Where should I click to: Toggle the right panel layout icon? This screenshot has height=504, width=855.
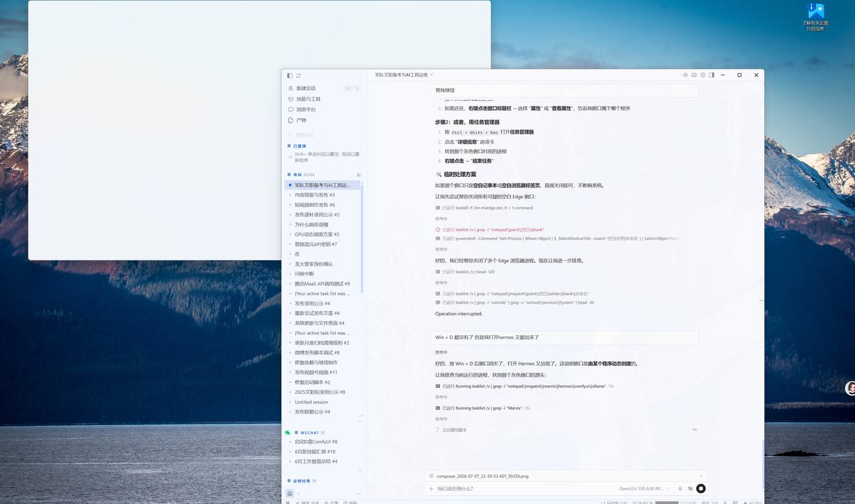coord(711,75)
